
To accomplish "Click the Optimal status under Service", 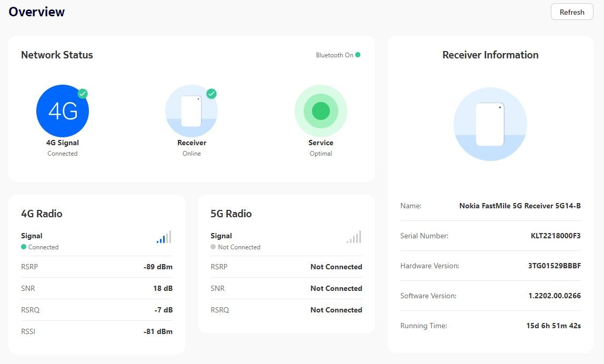I will [x=321, y=153].
